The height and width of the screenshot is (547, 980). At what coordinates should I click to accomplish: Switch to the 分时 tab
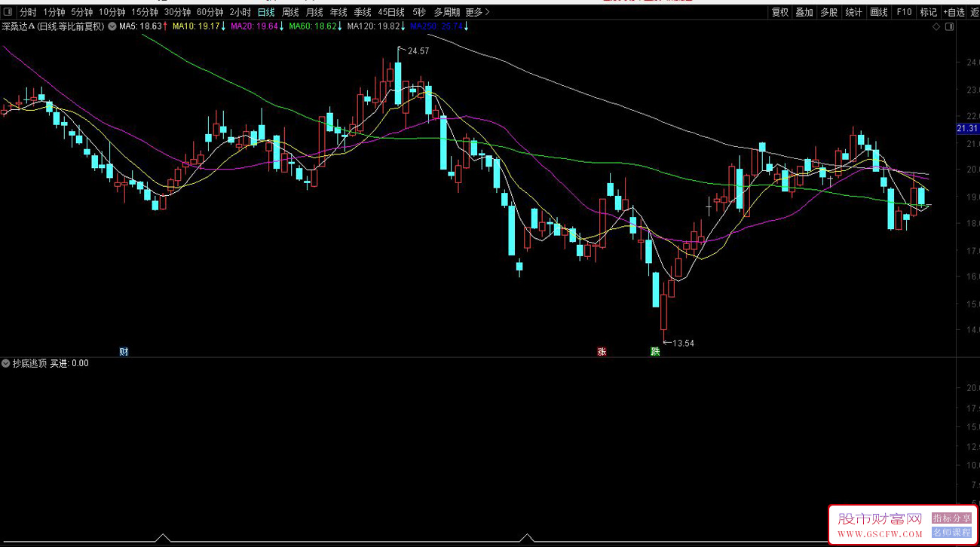tap(28, 12)
